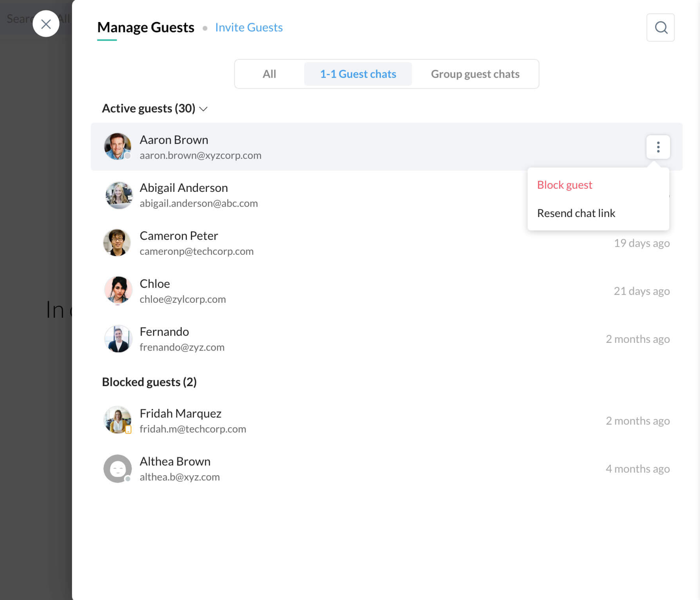The width and height of the screenshot is (700, 600).
Task: Click Aaron Brown's profile picture
Action: click(117, 146)
